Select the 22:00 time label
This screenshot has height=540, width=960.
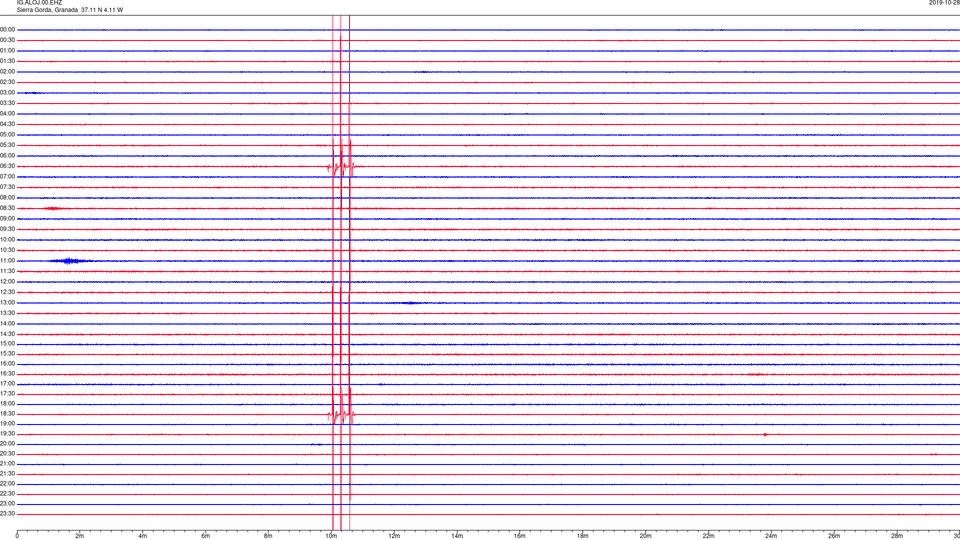(x=7, y=484)
